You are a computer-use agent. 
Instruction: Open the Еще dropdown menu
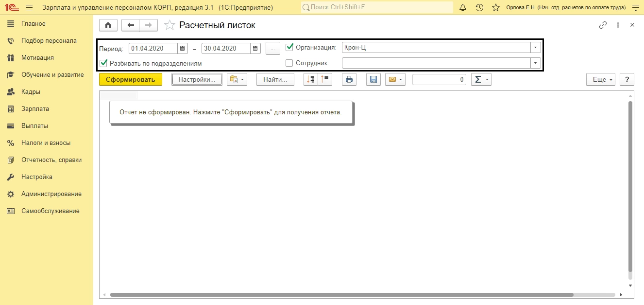coord(600,80)
